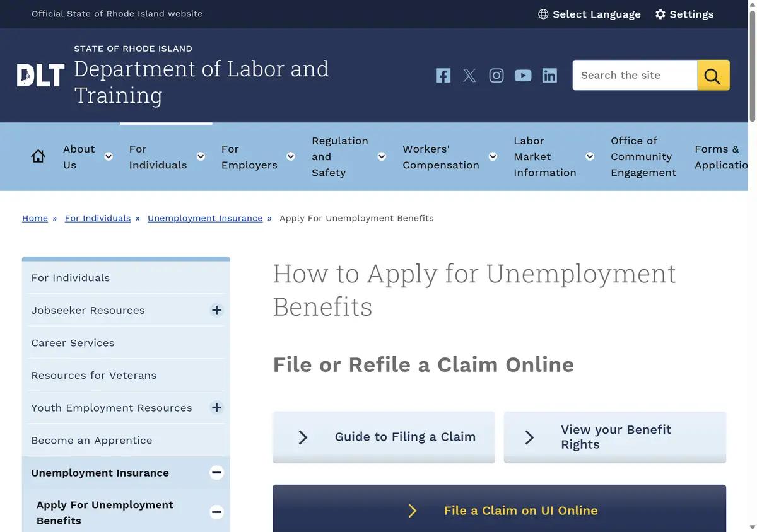Open Youth Employment Resources sidebar link
757x532 pixels.
point(112,408)
